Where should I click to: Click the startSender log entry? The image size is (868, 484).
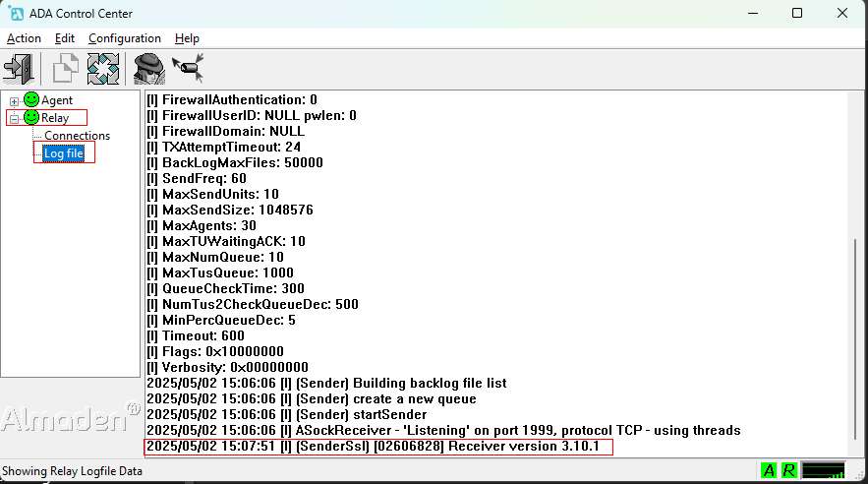pos(287,414)
